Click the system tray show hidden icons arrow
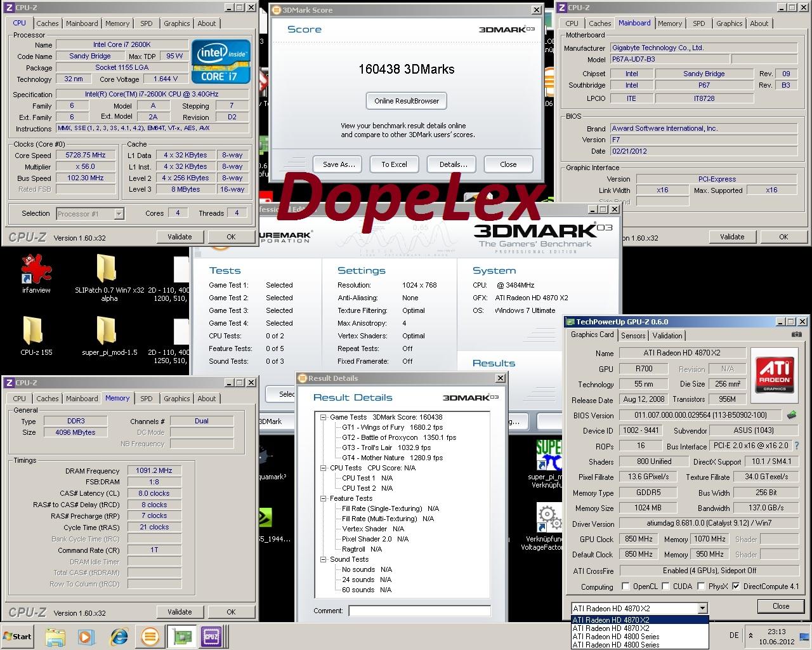The image size is (812, 650). (750, 635)
